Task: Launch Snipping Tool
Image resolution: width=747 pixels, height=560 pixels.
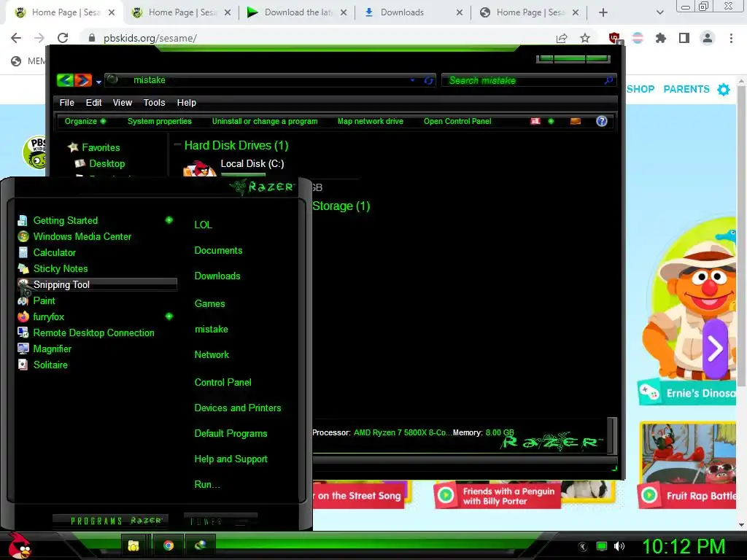Action: point(97,285)
